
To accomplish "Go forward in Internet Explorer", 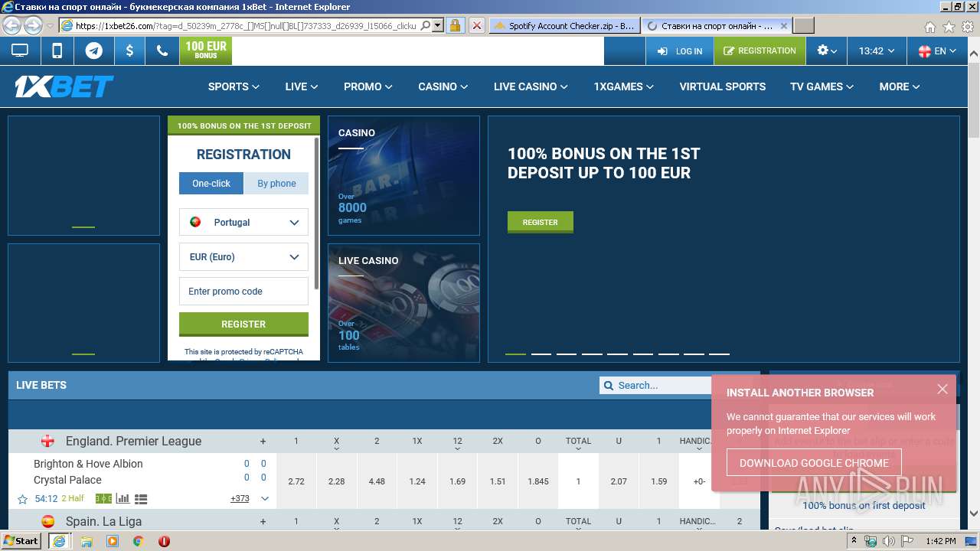I will click(x=33, y=25).
